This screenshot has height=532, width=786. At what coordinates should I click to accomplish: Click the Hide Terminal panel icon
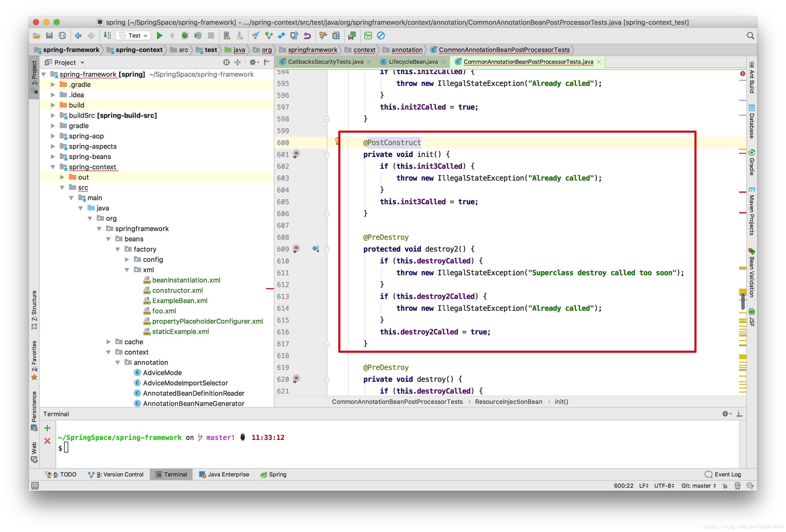tap(740, 413)
